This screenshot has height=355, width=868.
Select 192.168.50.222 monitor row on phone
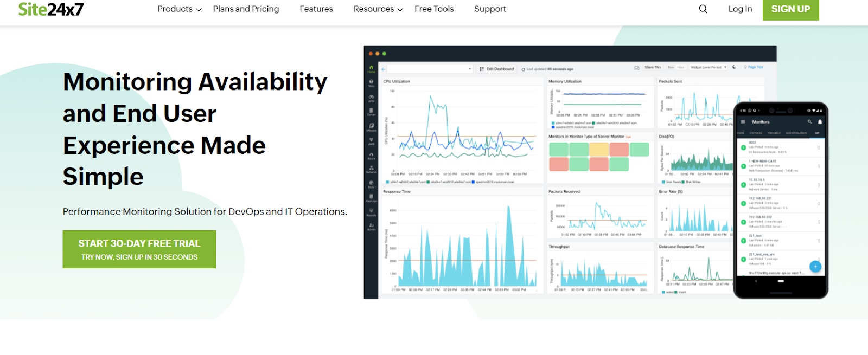(780, 222)
